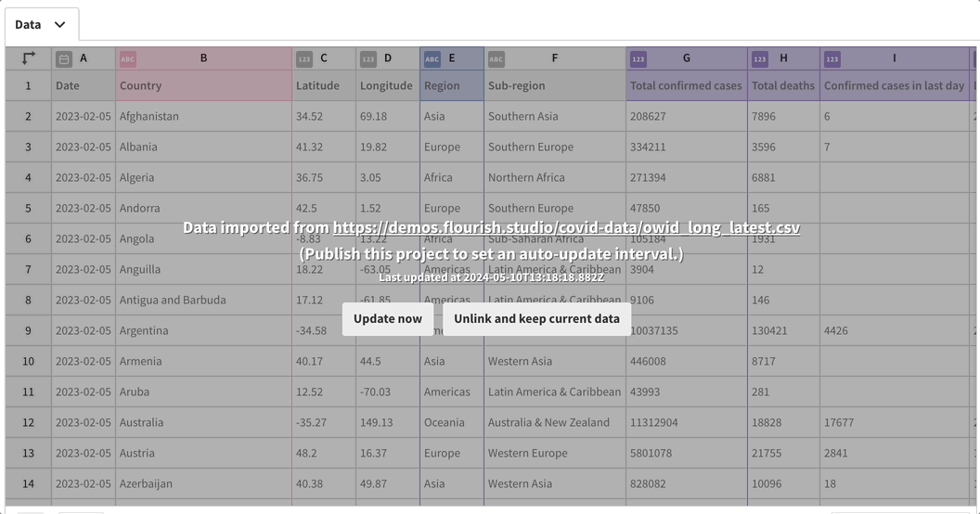Switch to the Data tab
Screen dimensions: 980x514
coord(29,25)
